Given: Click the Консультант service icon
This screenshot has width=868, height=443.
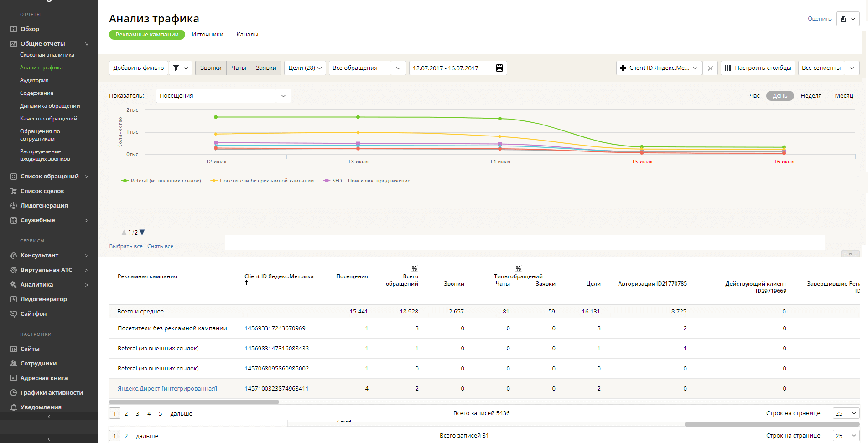Looking at the screenshot, I should (x=14, y=255).
